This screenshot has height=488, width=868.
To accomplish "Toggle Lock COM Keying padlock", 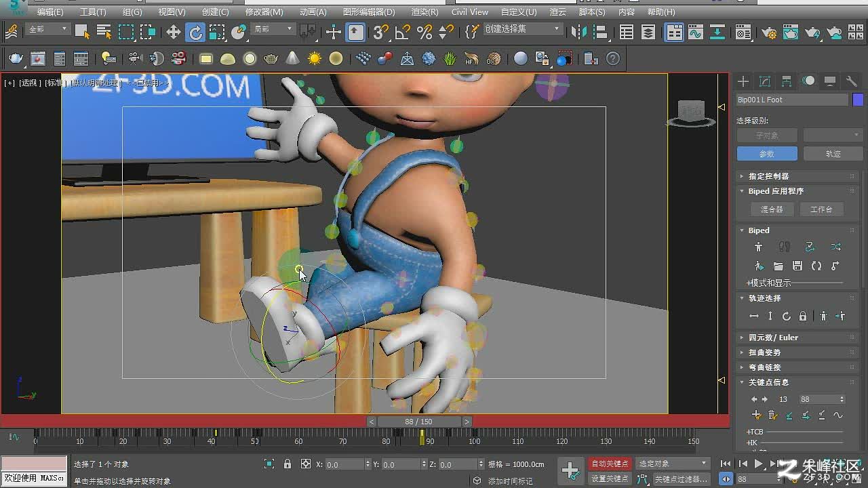I will pyautogui.click(x=803, y=317).
